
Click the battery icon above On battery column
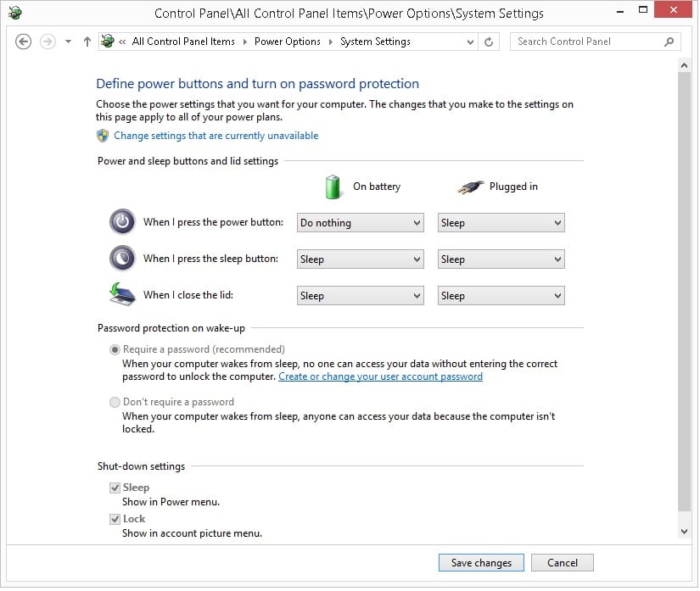333,186
